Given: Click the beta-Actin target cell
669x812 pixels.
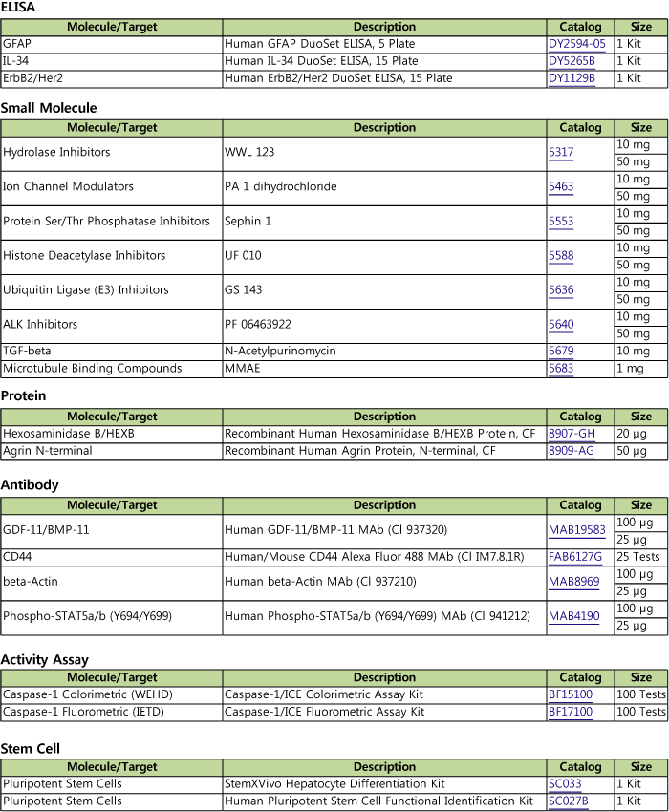Looking at the screenshot, I should click(112, 584).
